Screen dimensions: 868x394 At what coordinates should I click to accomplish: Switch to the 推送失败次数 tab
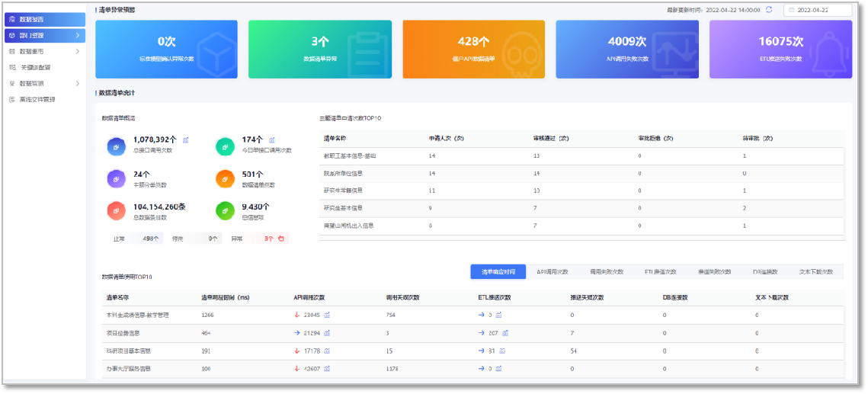pos(714,272)
